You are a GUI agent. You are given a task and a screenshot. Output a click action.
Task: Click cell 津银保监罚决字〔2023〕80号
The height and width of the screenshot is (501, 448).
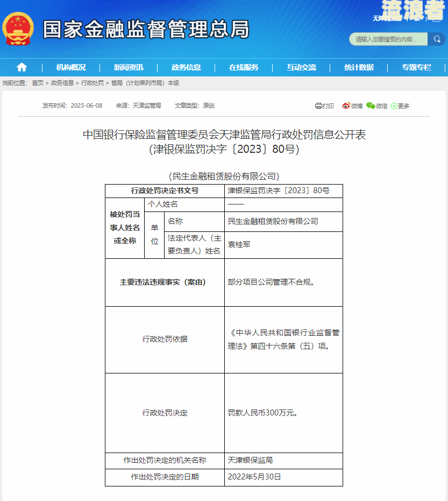click(283, 190)
